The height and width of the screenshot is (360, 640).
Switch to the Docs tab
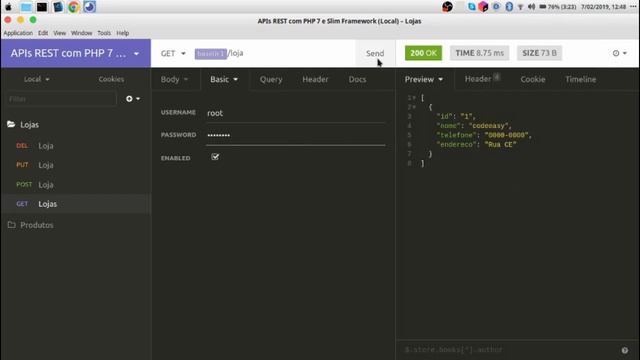357,79
